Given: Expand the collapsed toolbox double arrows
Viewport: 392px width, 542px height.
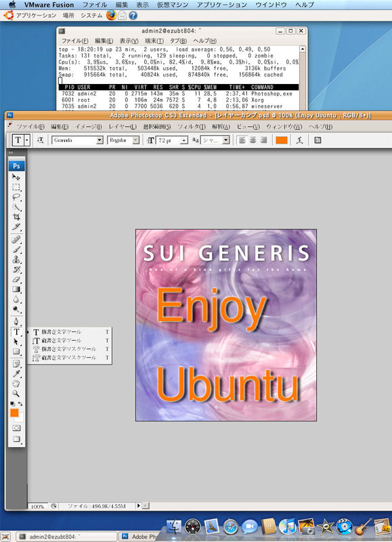Looking at the screenshot, I should pos(10,152).
